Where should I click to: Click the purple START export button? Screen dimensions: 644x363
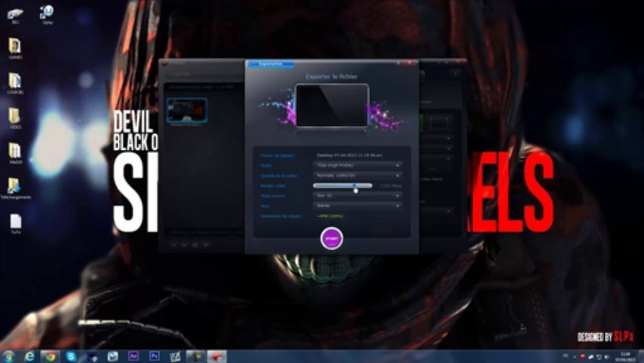coord(331,238)
